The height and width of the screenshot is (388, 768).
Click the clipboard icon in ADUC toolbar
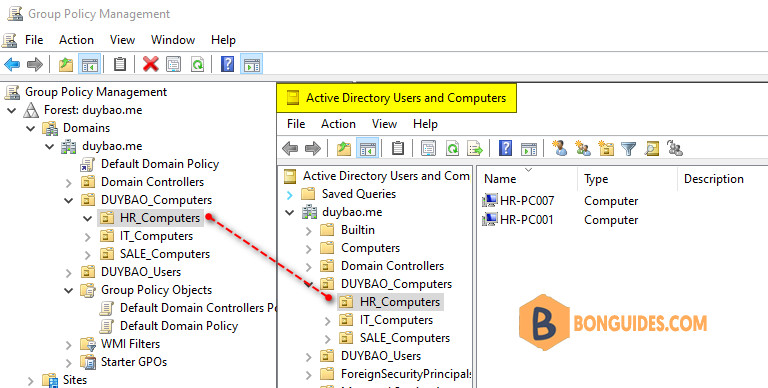tap(398, 148)
